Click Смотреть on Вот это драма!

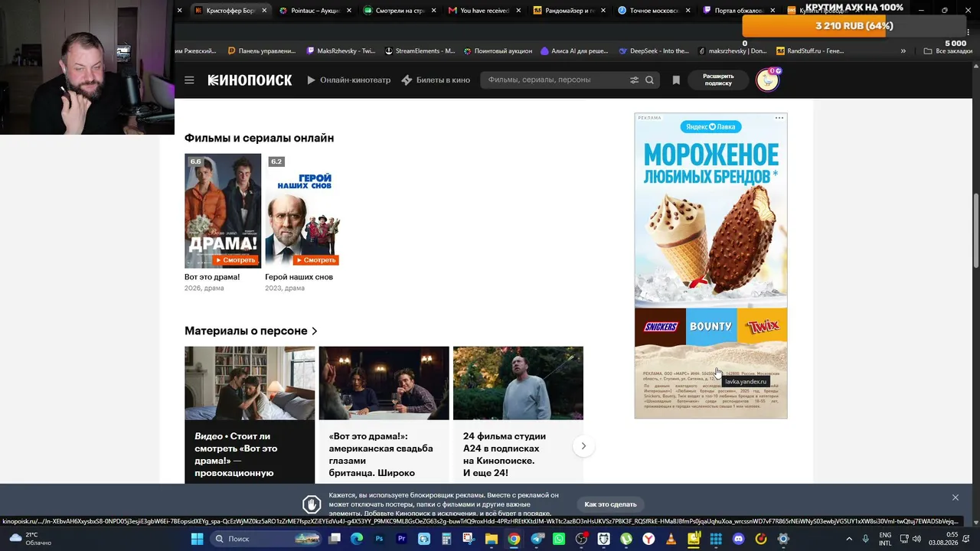[x=234, y=260]
